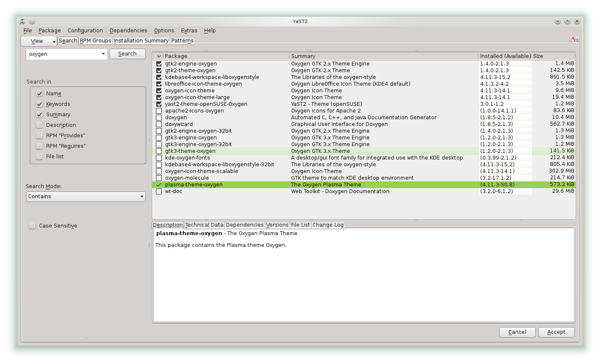This screenshot has width=600, height=364.
Task: Enable RPM "Provides" search option
Action: 39,136
